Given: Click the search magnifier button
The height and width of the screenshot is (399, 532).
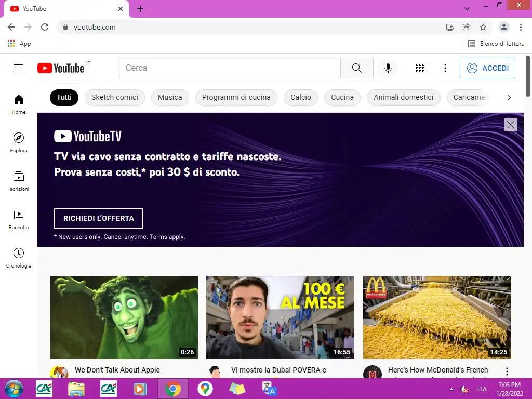Looking at the screenshot, I should 356,68.
